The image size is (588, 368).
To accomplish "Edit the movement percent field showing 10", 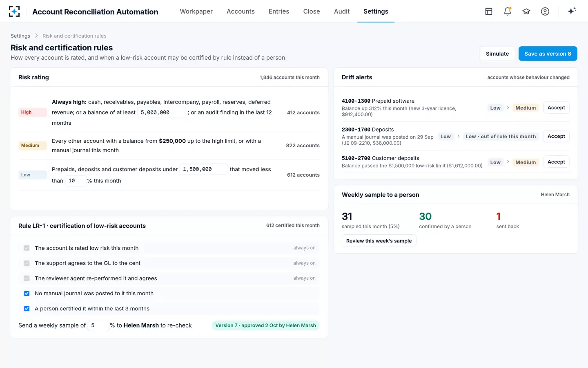I will click(76, 181).
